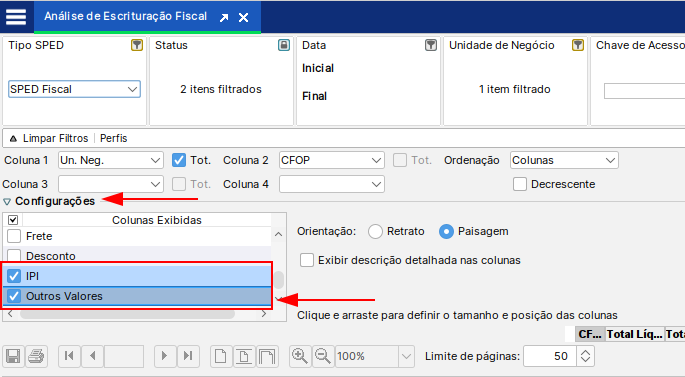Viewport: 685px width, 377px height.
Task: Click the '1 item filtrado' text
Action: 515,89
